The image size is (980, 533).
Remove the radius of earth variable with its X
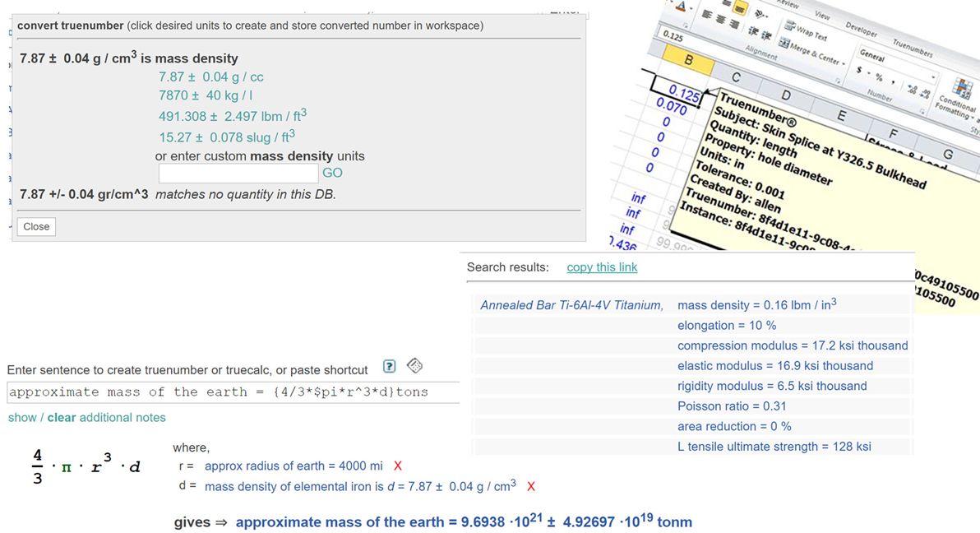397,466
